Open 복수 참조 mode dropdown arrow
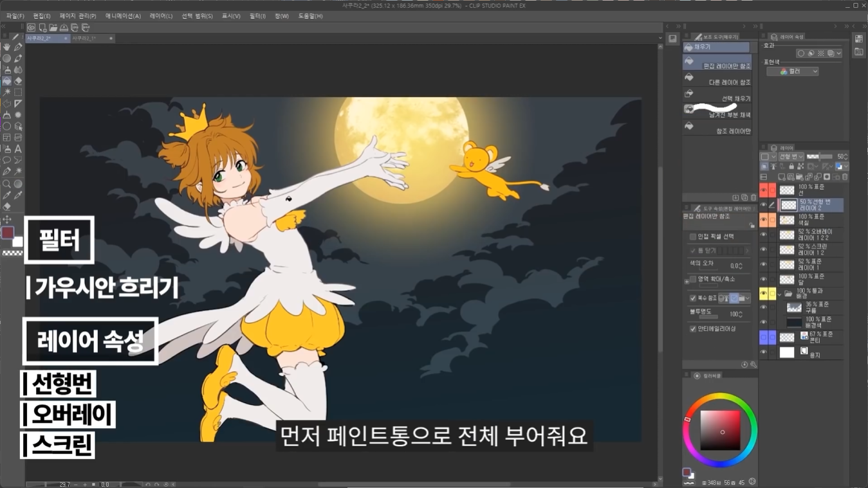The image size is (868, 488). 748,298
